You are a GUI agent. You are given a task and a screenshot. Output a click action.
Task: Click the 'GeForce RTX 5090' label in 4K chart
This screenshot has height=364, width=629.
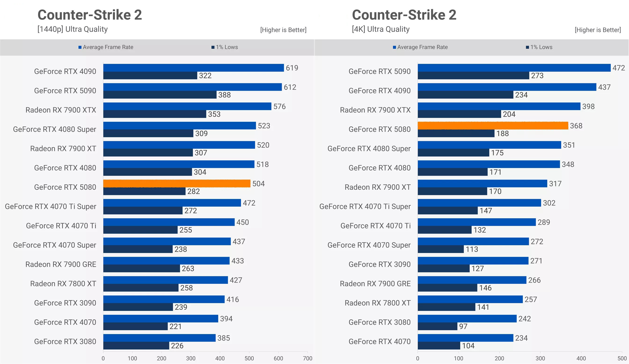tap(380, 72)
